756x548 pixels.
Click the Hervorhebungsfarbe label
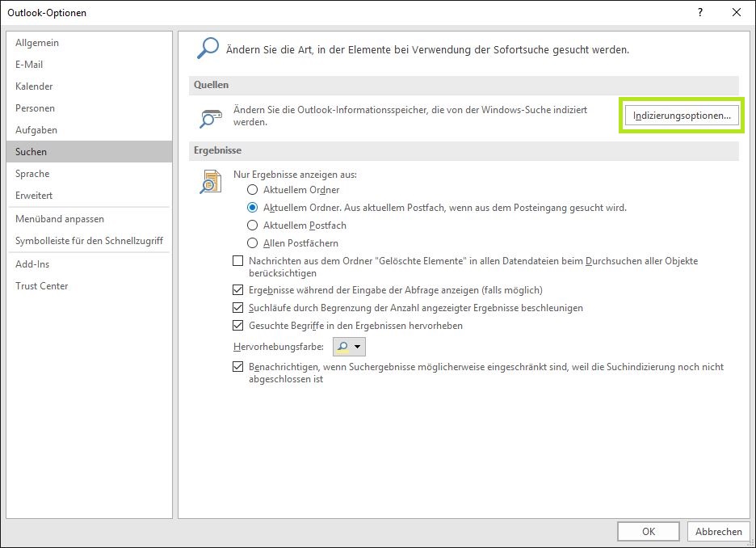click(278, 347)
